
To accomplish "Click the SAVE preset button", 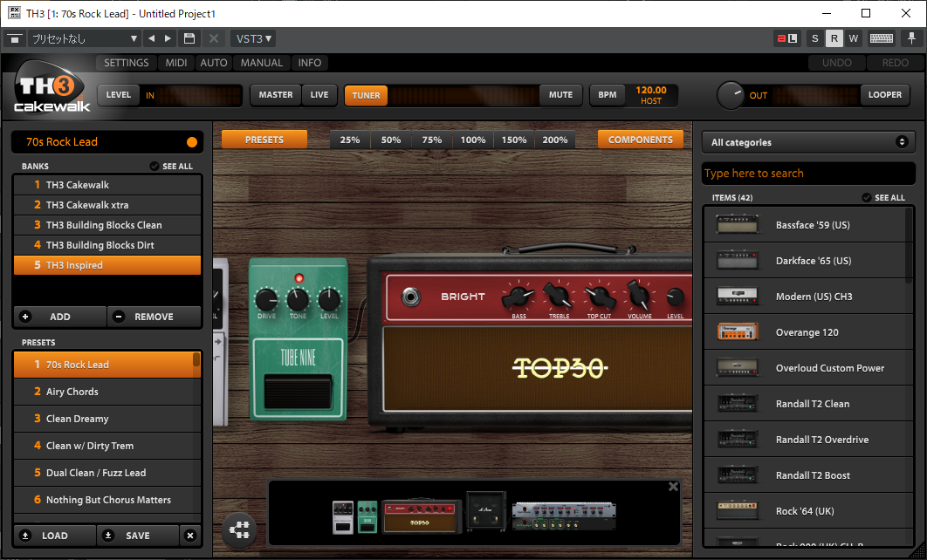I will pyautogui.click(x=137, y=536).
